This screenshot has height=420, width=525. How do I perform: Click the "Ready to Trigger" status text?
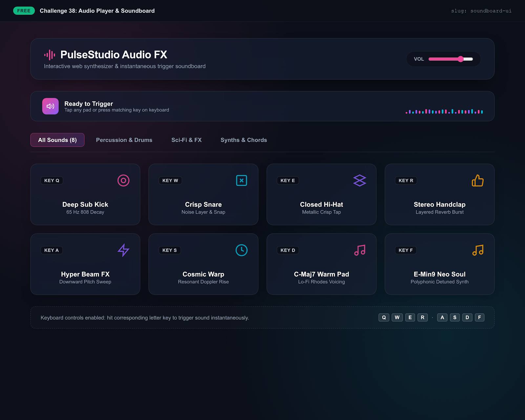point(89,104)
